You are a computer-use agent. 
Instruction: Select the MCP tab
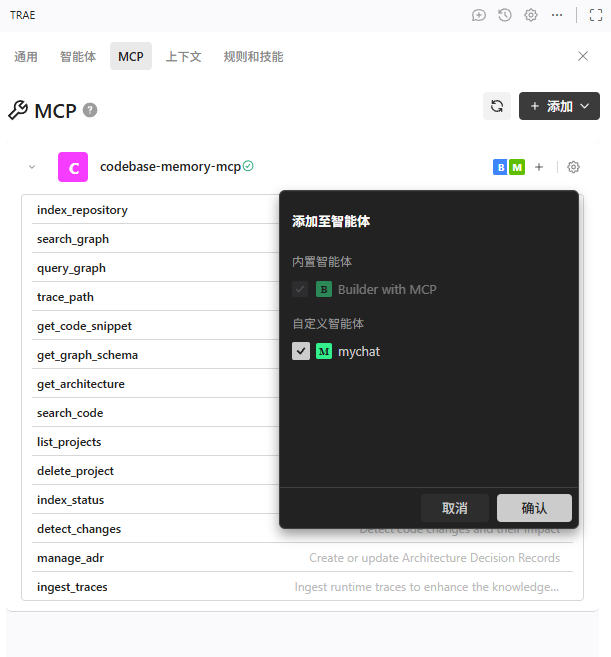coord(131,56)
